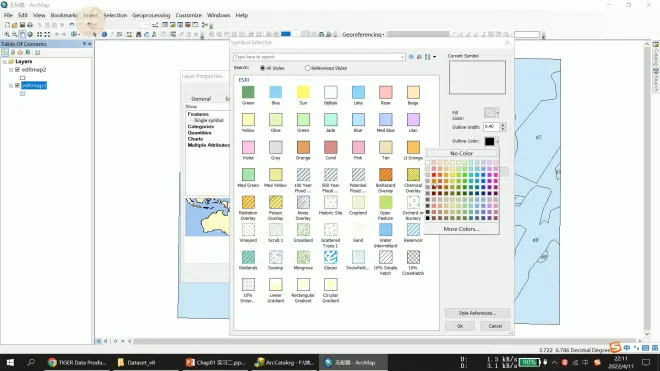Open the Outline Color dropdown arrow
The width and height of the screenshot is (660, 371).
(x=498, y=141)
